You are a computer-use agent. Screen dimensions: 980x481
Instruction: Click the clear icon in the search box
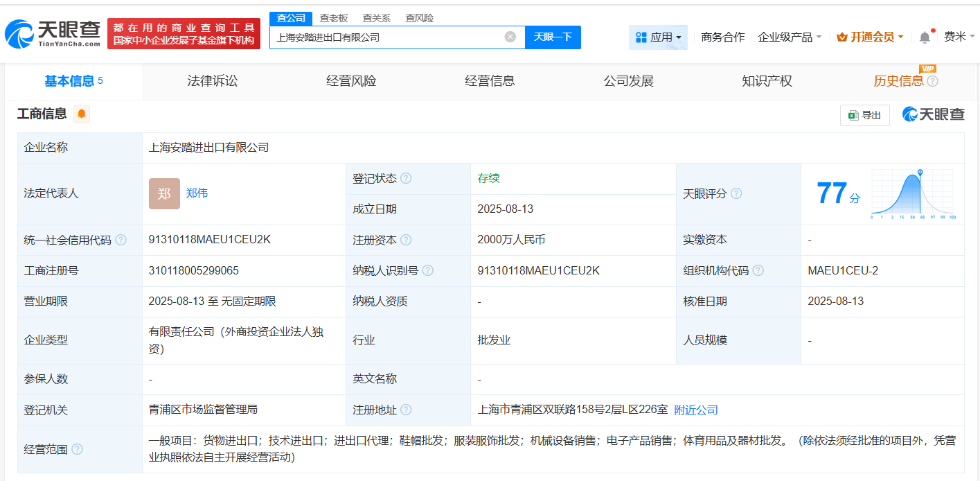[x=510, y=37]
